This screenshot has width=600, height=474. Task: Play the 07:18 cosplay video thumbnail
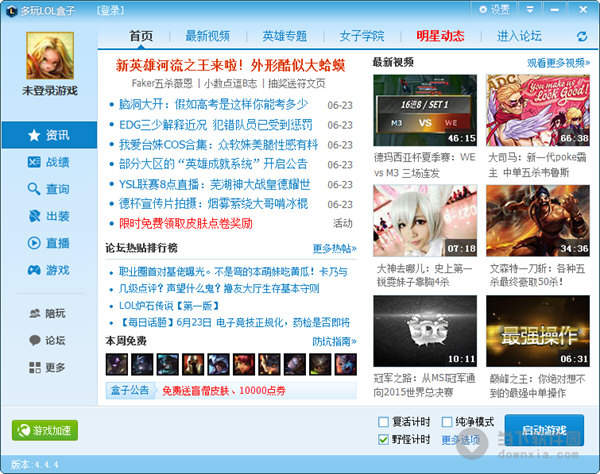pos(425,221)
